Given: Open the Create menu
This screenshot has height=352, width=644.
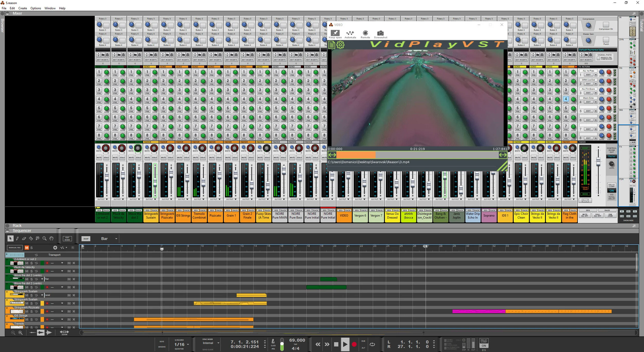Looking at the screenshot, I should tap(22, 8).
